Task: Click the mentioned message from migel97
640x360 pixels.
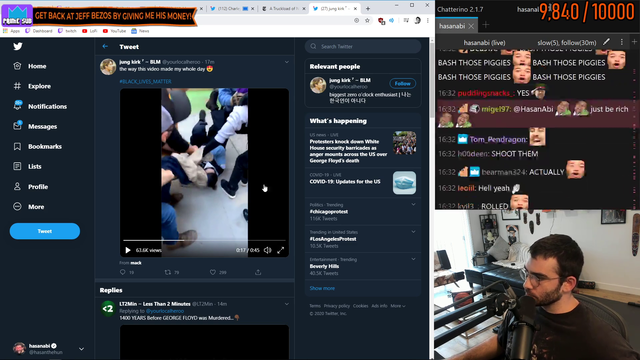Action: pyautogui.click(x=535, y=114)
